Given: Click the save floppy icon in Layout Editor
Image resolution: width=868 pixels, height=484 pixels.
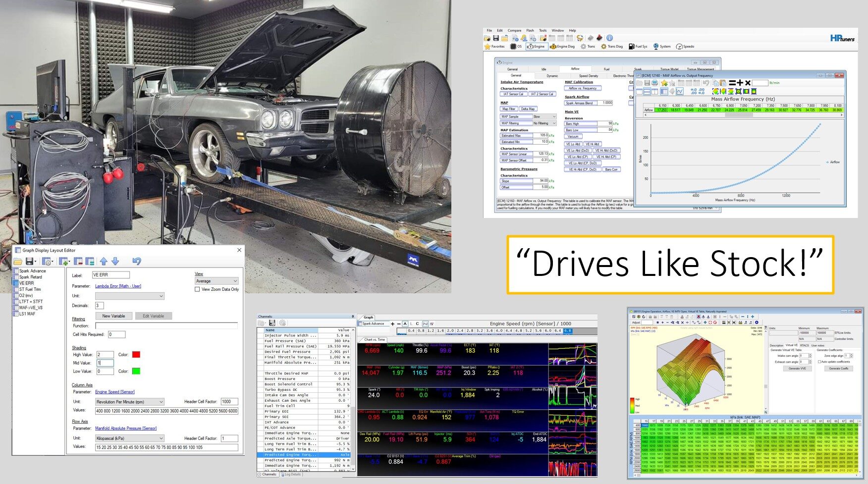Looking at the screenshot, I should click(x=30, y=261).
